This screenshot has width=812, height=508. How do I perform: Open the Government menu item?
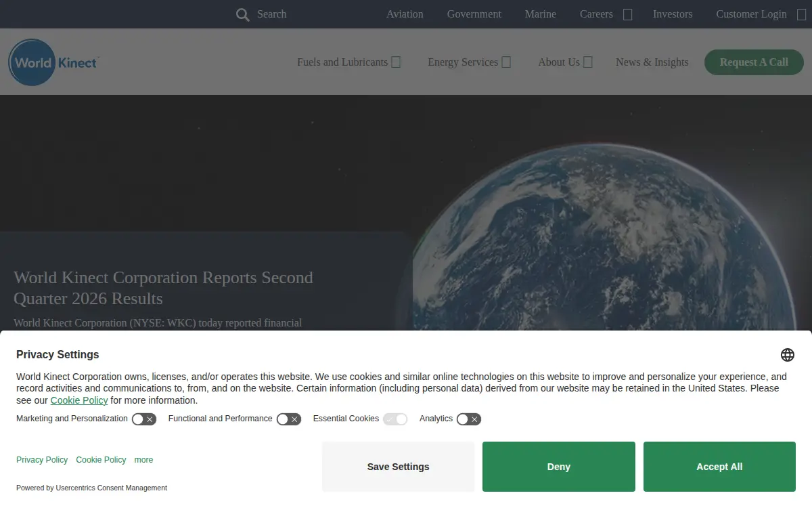pyautogui.click(x=474, y=14)
